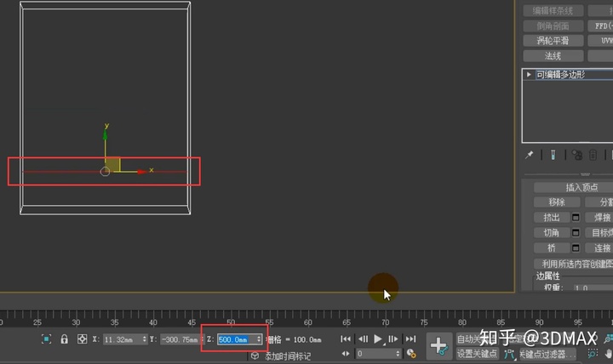
Task: Click the X axis arrow of move gizmo
Action: [x=141, y=172]
